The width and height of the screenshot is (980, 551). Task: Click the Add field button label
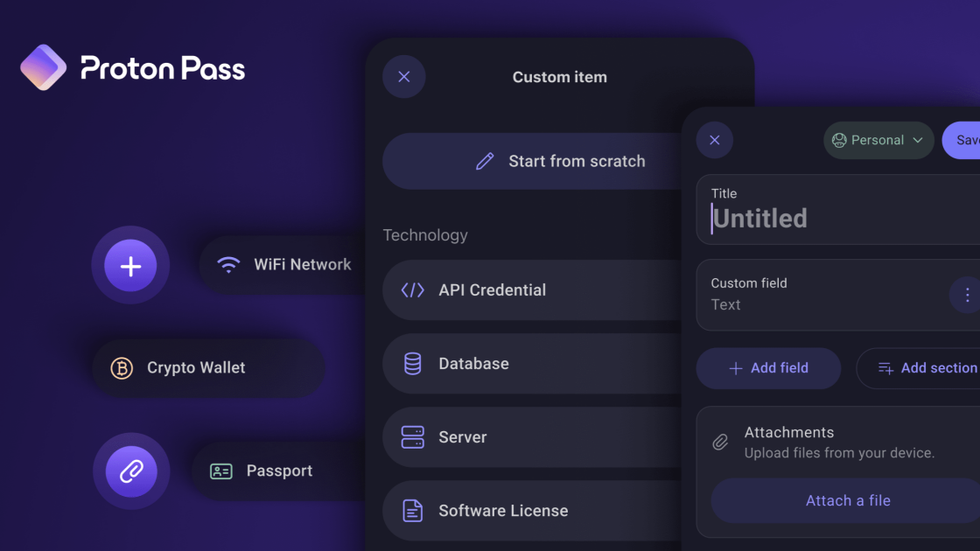click(780, 368)
